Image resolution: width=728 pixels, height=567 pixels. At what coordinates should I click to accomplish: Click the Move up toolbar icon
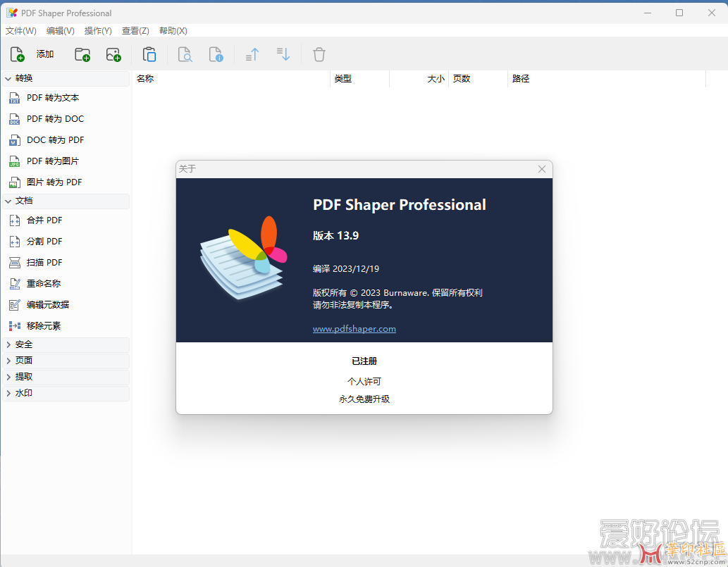click(x=252, y=54)
